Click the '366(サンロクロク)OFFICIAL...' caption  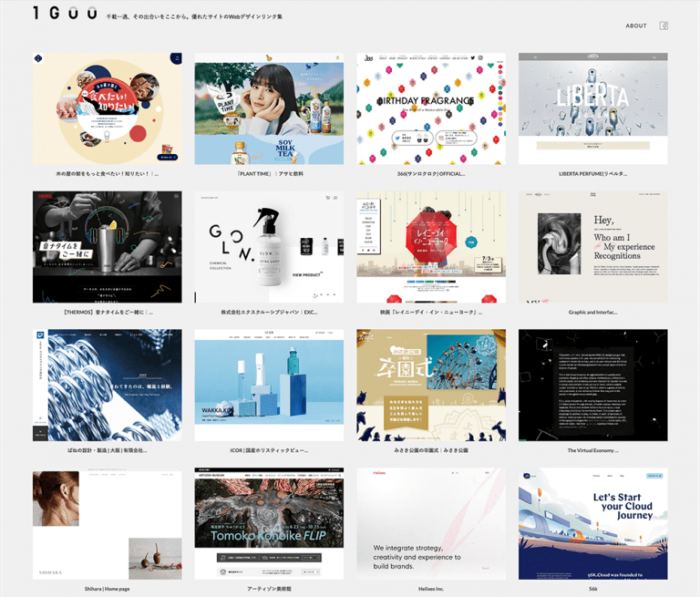coord(431,174)
